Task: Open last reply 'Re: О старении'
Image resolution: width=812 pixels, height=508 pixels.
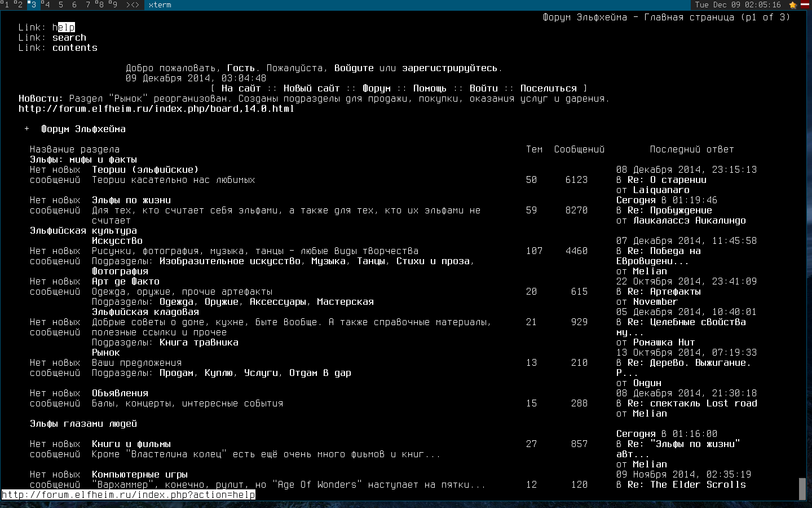Action: [667, 179]
